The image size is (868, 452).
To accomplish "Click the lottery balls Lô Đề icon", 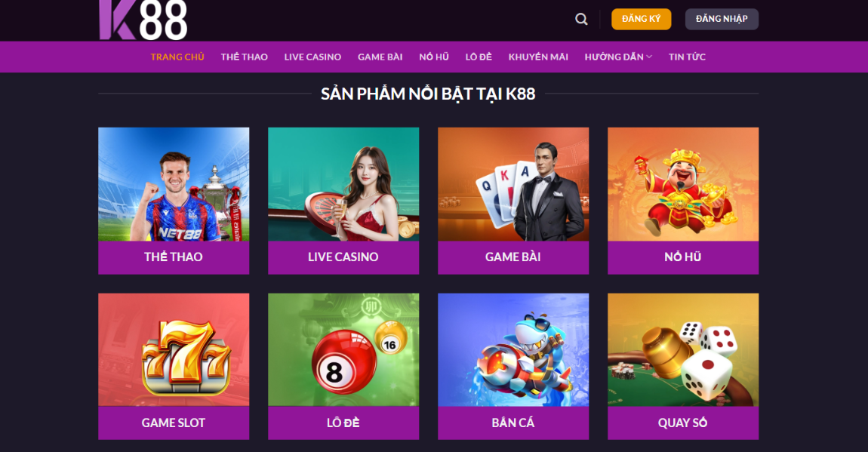I will 343,349.
